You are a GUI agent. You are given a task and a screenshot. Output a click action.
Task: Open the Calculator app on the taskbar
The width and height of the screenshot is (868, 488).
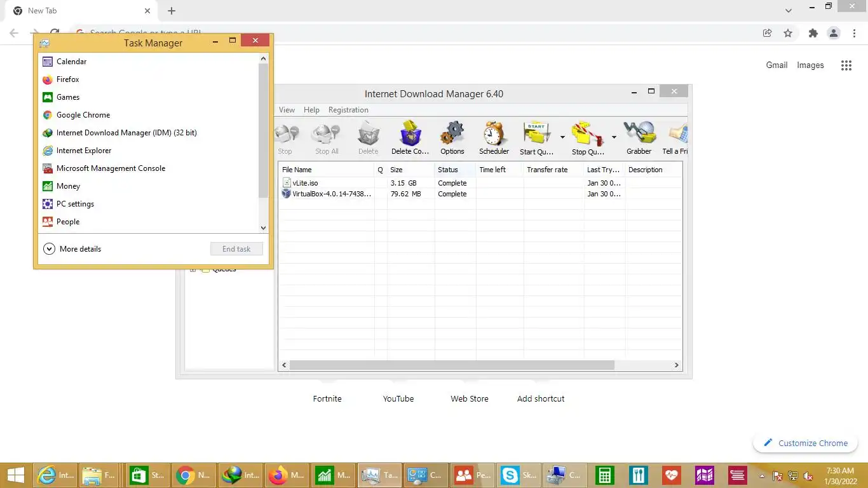604,475
